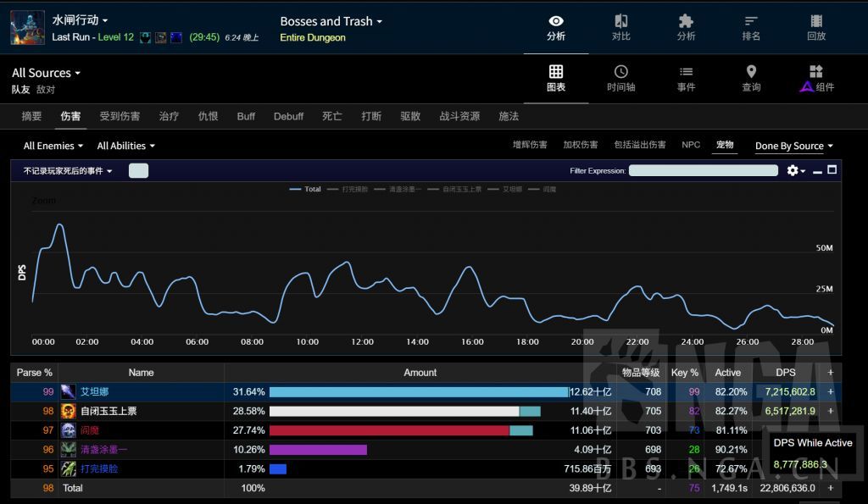This screenshot has width=868, height=504.
Task: Click the Filter Expression input field
Action: point(703,170)
